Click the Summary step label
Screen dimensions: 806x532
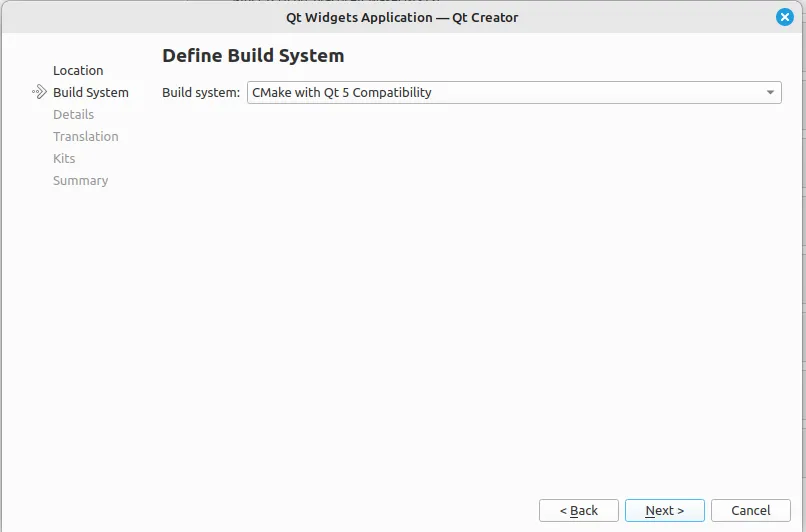coord(81,181)
